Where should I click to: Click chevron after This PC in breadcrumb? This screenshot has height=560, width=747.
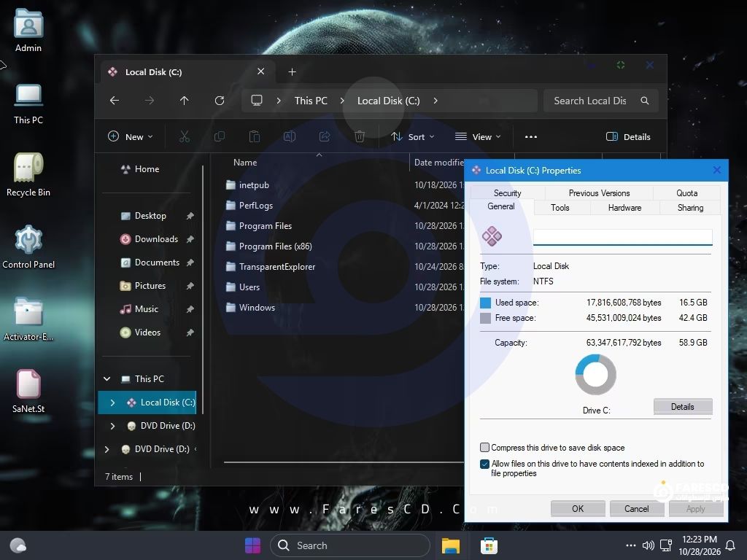point(342,101)
